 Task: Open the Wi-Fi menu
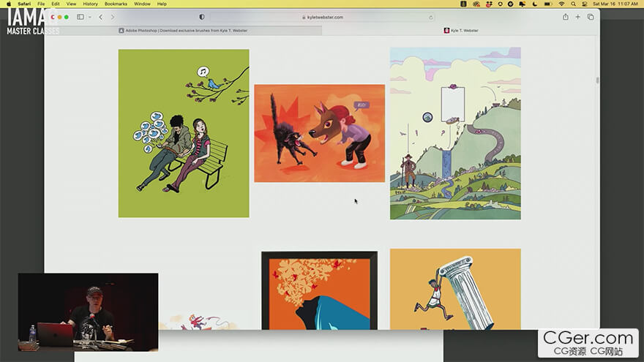click(561, 4)
